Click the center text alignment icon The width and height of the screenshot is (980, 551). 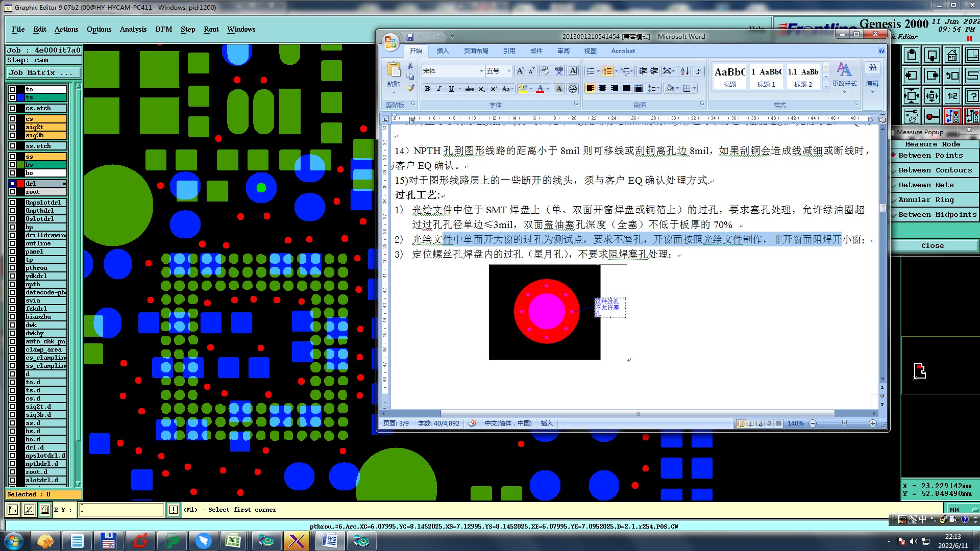click(602, 89)
